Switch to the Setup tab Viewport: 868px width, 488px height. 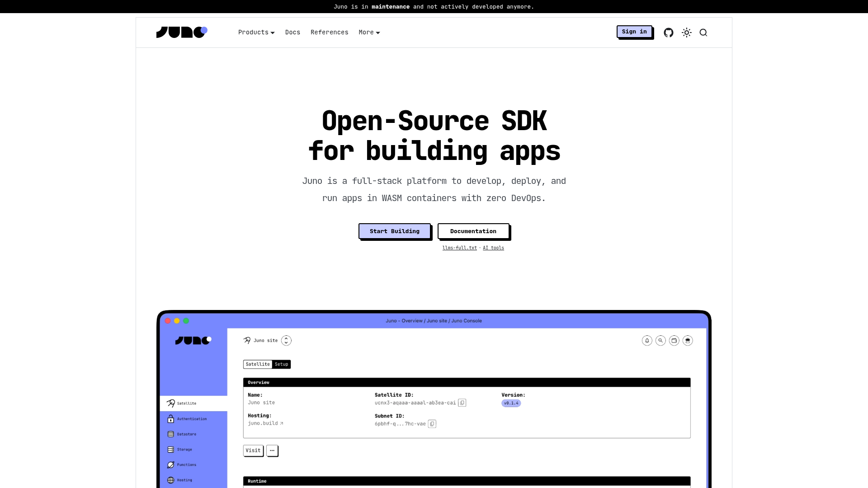click(x=281, y=364)
